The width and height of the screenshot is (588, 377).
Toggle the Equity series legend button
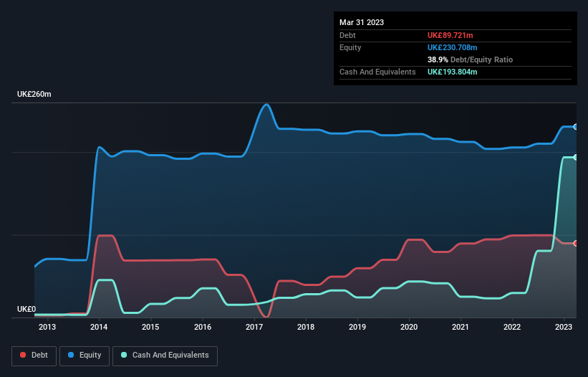coord(85,355)
